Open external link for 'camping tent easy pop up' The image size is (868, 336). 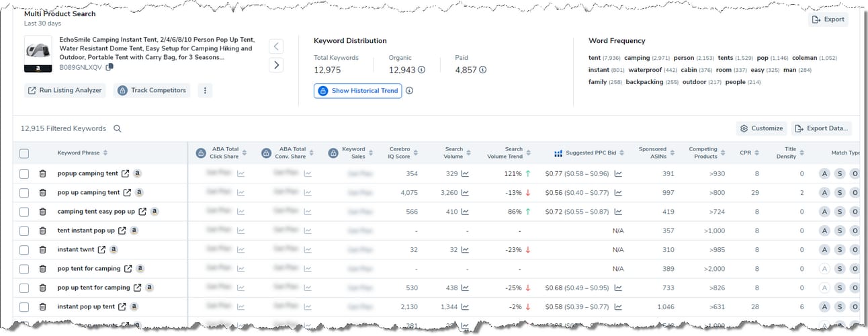(x=142, y=212)
